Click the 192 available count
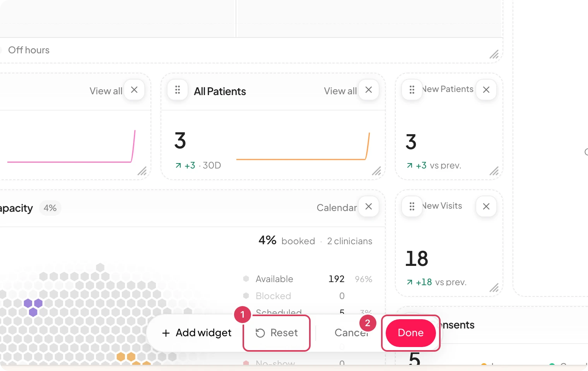This screenshot has width=588, height=371. [x=337, y=279]
